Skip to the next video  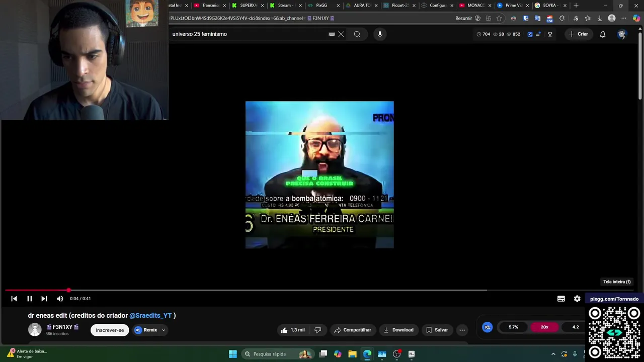pos(44,299)
